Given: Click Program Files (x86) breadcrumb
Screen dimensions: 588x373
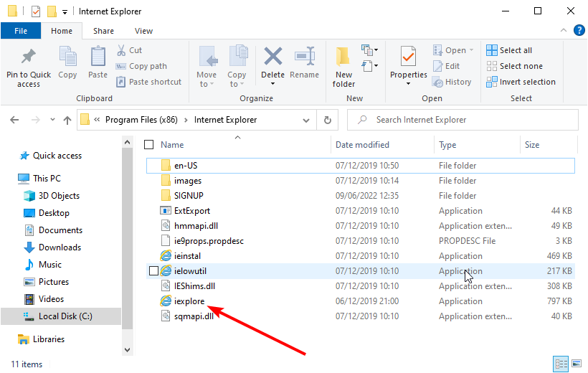Looking at the screenshot, I should pos(141,120).
